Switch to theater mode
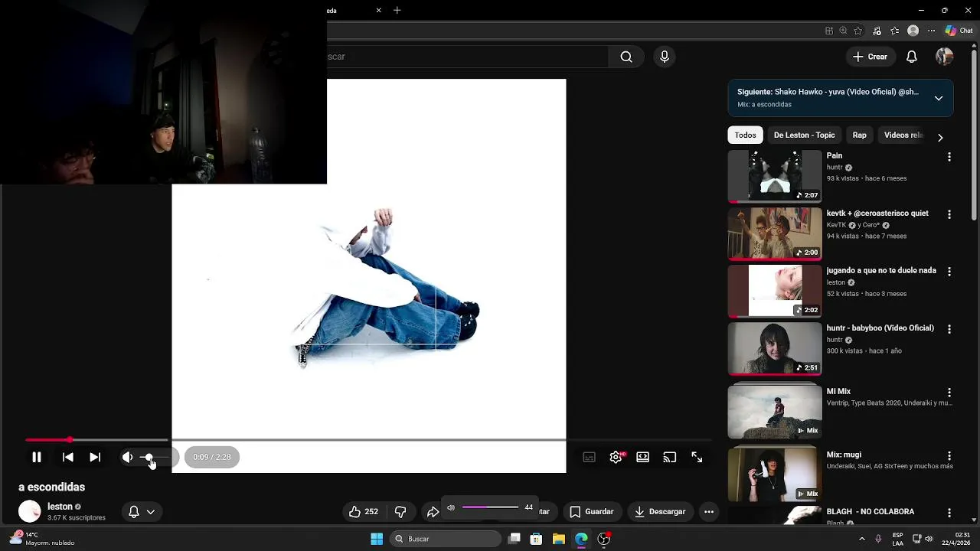980x551 pixels. 643,457
